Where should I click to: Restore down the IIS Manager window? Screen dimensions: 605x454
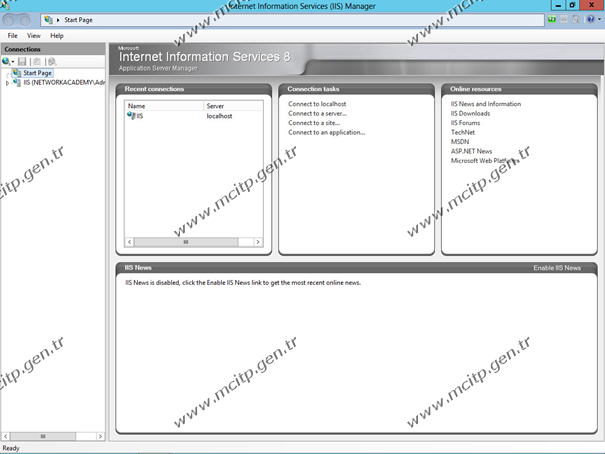coord(572,5)
